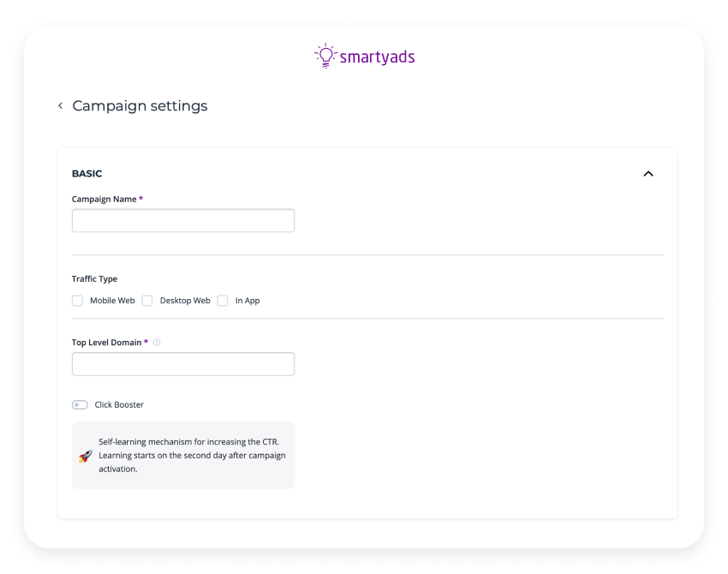Viewport: 728px width, 574px height.
Task: Click the Mobile Web label text
Action: pyautogui.click(x=112, y=301)
